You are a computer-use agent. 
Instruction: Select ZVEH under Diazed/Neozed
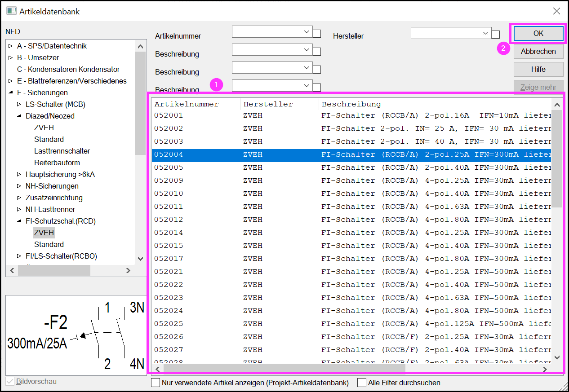pos(44,128)
